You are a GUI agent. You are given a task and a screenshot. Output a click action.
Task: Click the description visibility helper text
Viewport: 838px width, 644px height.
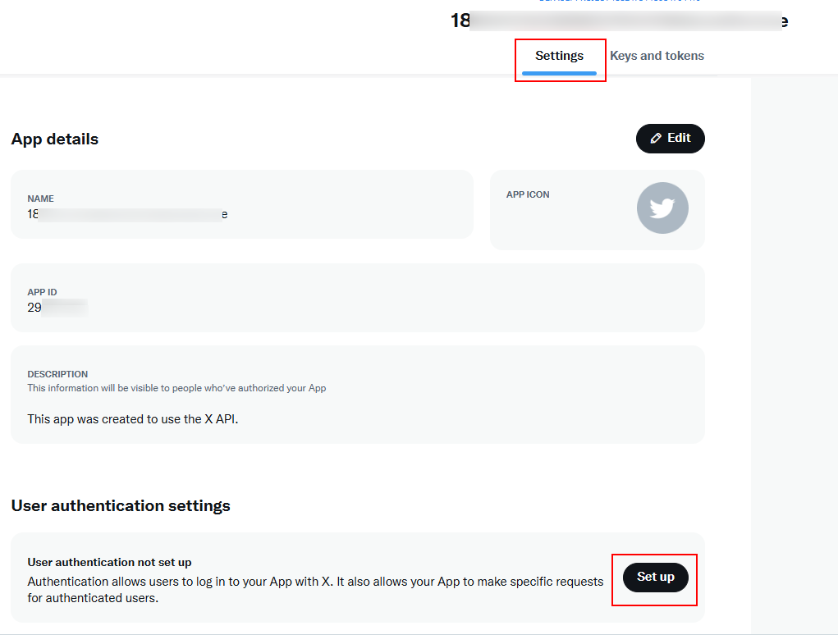pos(176,388)
